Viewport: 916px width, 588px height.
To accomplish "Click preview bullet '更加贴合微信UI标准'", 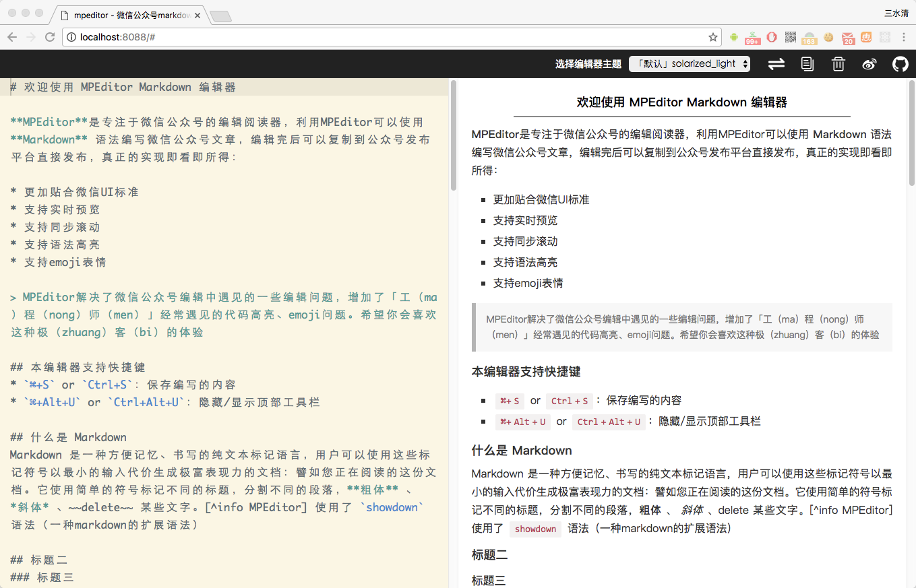I will pyautogui.click(x=541, y=199).
